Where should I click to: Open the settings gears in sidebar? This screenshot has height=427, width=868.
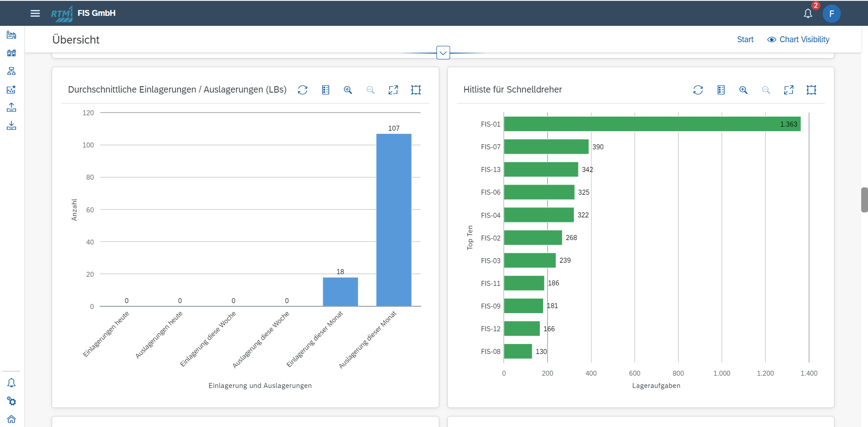point(11,401)
